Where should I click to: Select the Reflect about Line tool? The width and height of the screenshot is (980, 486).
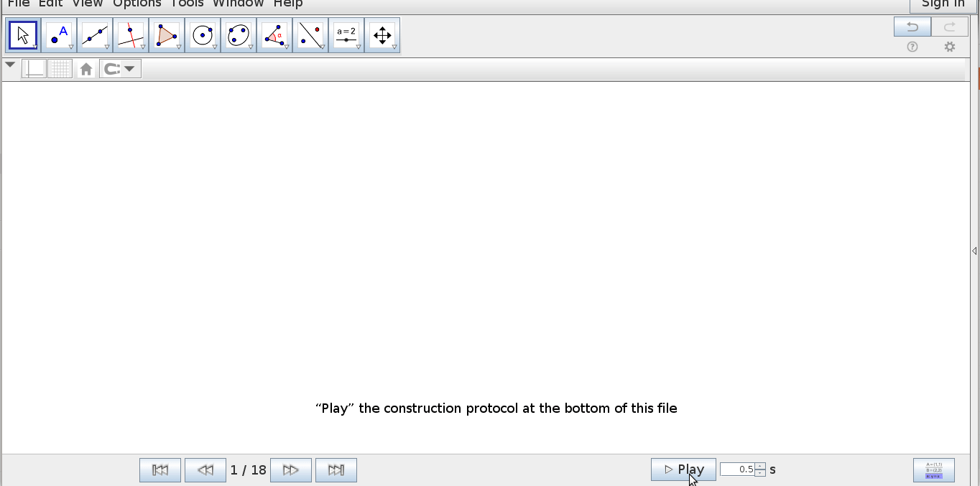[x=310, y=35]
